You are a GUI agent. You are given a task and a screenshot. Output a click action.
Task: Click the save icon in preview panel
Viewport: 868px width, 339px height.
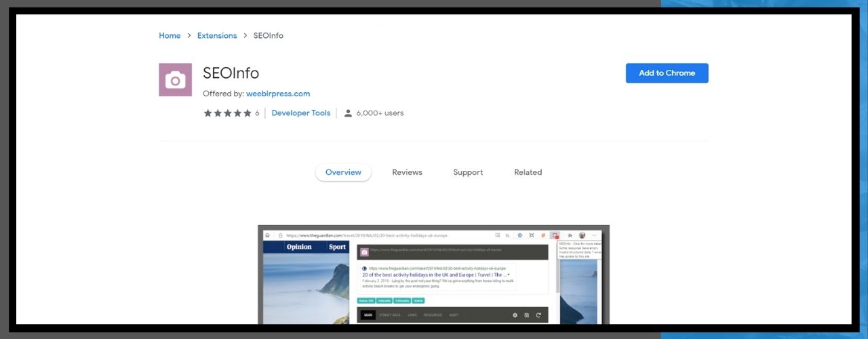(x=527, y=315)
